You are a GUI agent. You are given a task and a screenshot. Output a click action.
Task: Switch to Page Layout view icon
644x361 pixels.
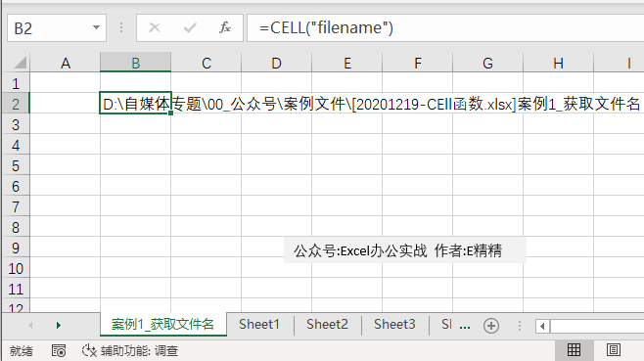tap(614, 350)
